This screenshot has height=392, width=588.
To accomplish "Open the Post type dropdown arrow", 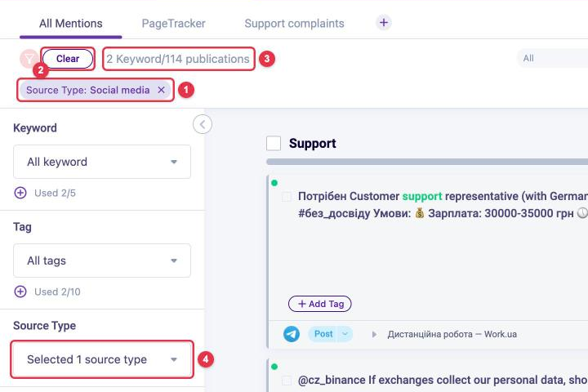I will tap(345, 334).
